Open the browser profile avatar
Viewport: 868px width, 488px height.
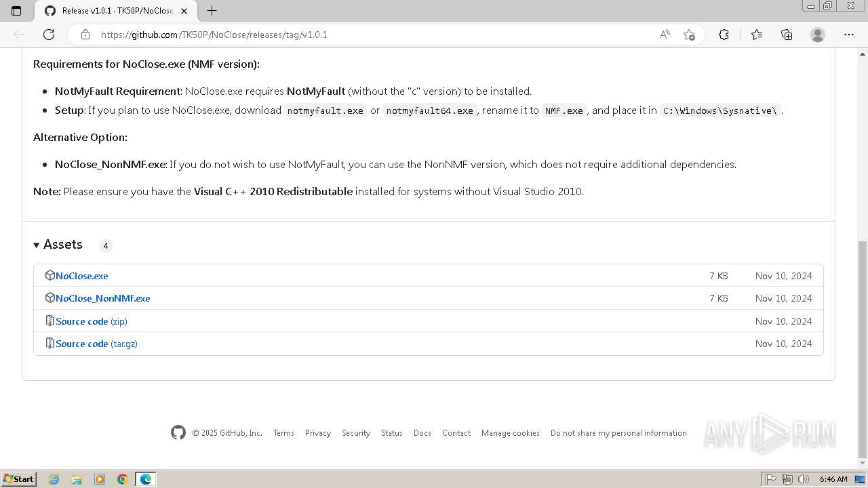tap(818, 35)
